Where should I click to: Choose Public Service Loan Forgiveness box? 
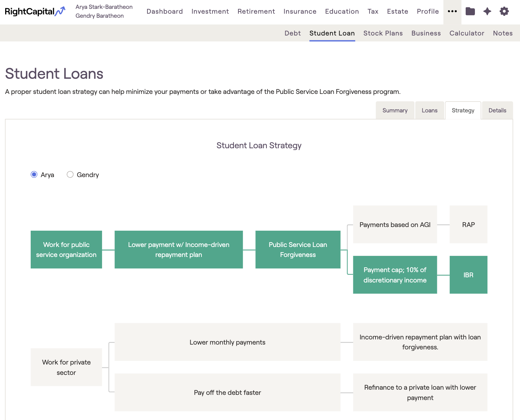tap(298, 250)
